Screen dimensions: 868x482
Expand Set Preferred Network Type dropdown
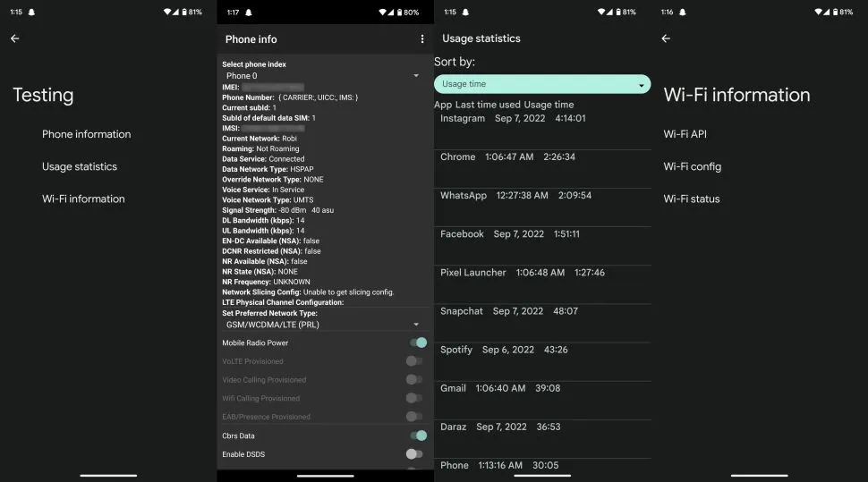pos(322,325)
